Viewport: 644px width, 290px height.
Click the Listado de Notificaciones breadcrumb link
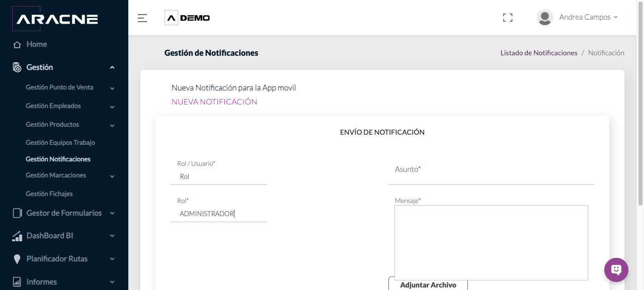click(x=539, y=53)
